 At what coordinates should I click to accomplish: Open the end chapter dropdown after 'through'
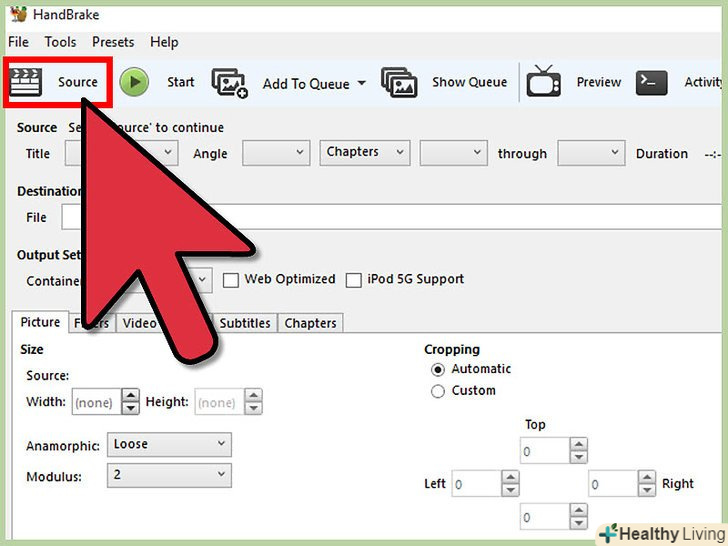(591, 153)
